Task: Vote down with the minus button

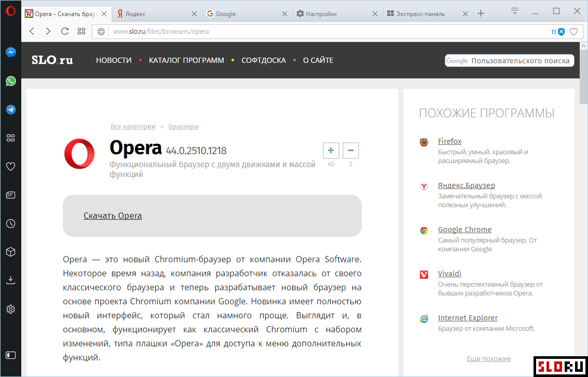Action: click(x=351, y=151)
